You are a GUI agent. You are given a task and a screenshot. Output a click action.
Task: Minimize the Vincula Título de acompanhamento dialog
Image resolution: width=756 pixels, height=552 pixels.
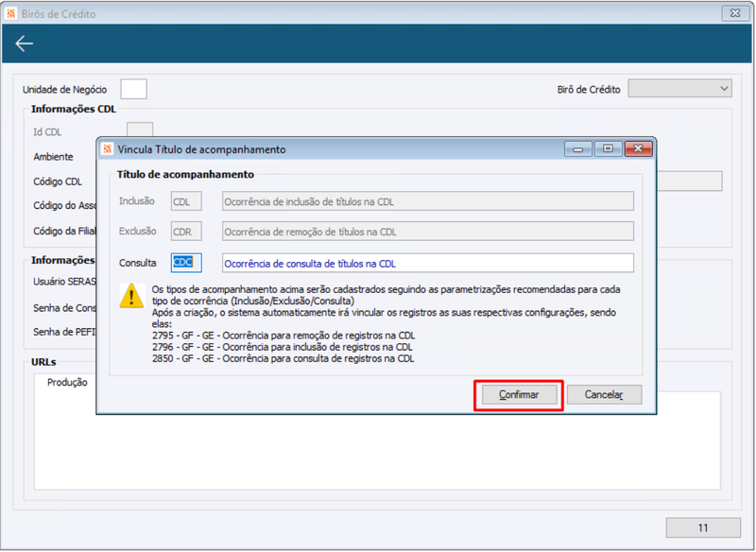577,149
